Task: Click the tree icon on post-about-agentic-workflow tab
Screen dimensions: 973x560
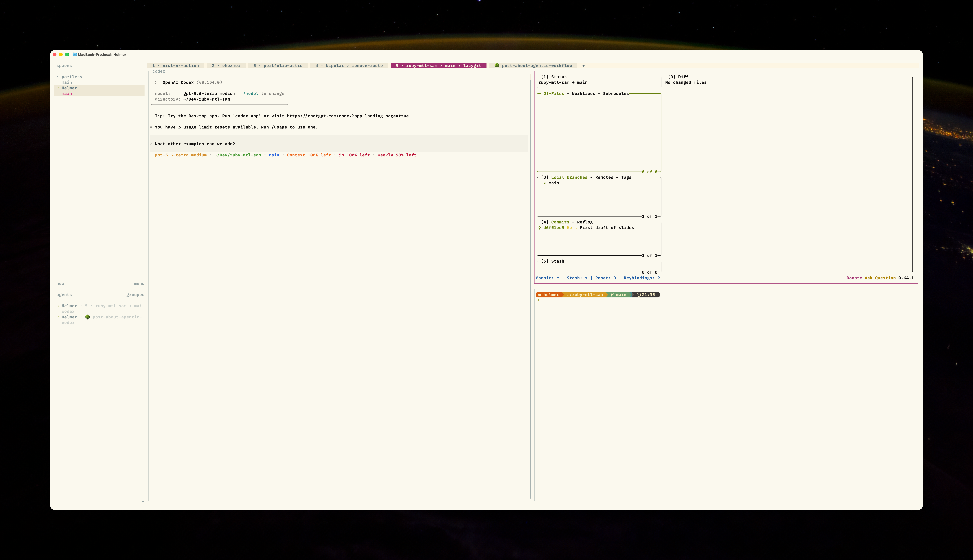Action: (497, 66)
